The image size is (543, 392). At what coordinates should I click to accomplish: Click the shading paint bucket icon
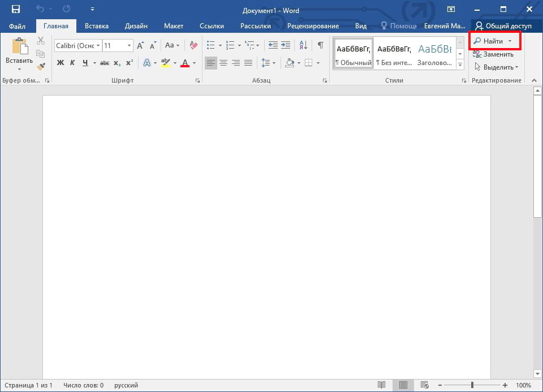pyautogui.click(x=290, y=63)
